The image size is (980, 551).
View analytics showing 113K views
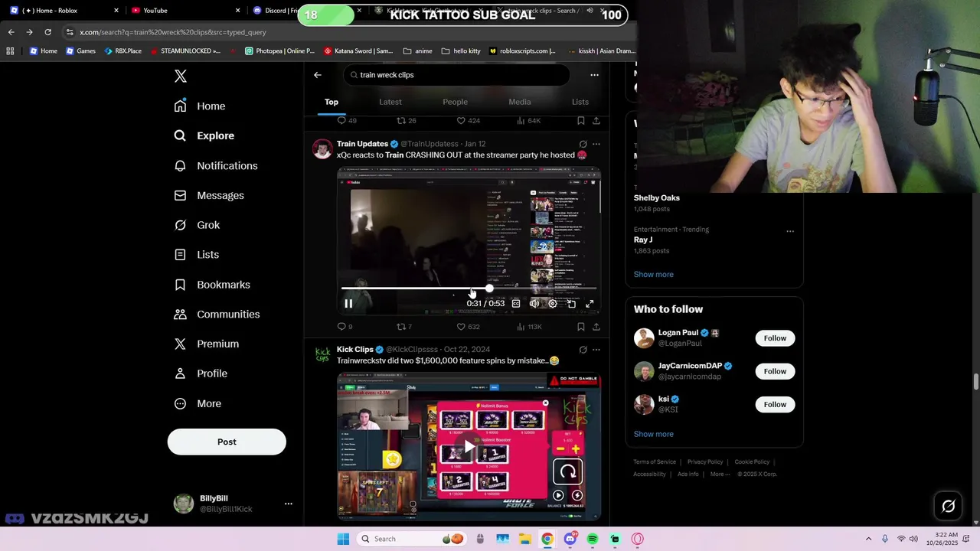pos(530,327)
